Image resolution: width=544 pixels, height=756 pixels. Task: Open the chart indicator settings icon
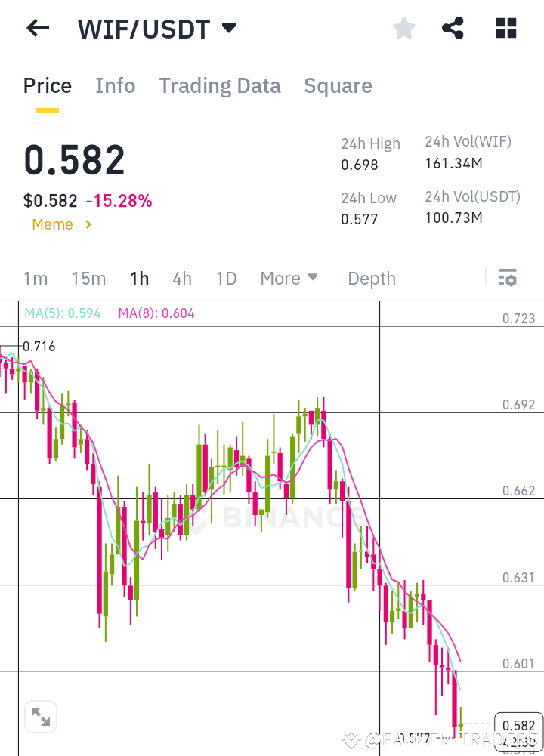[507, 278]
